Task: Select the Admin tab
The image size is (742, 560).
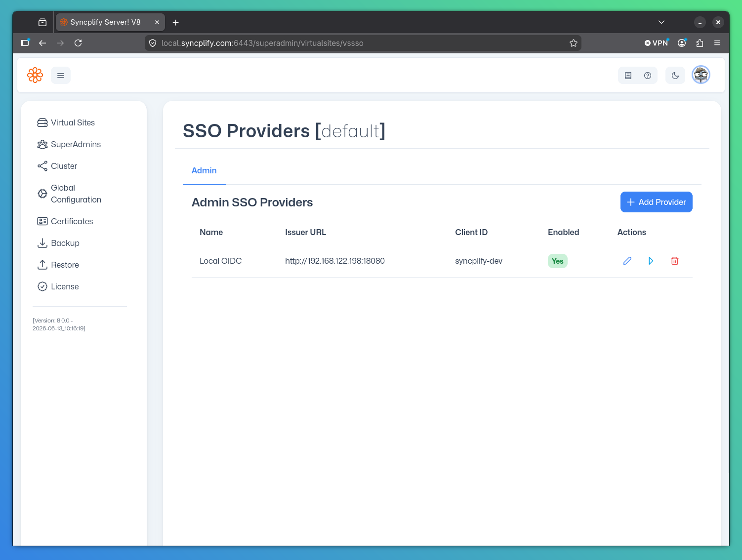Action: pos(204,170)
